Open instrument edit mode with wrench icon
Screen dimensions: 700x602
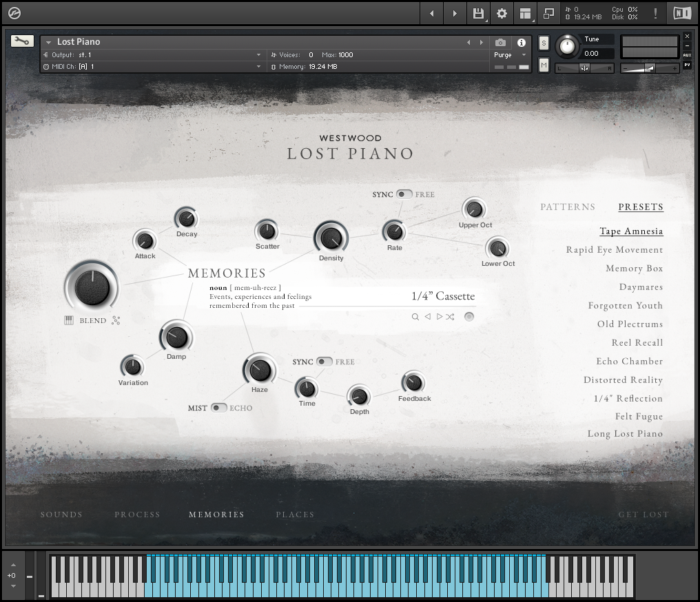[22, 41]
